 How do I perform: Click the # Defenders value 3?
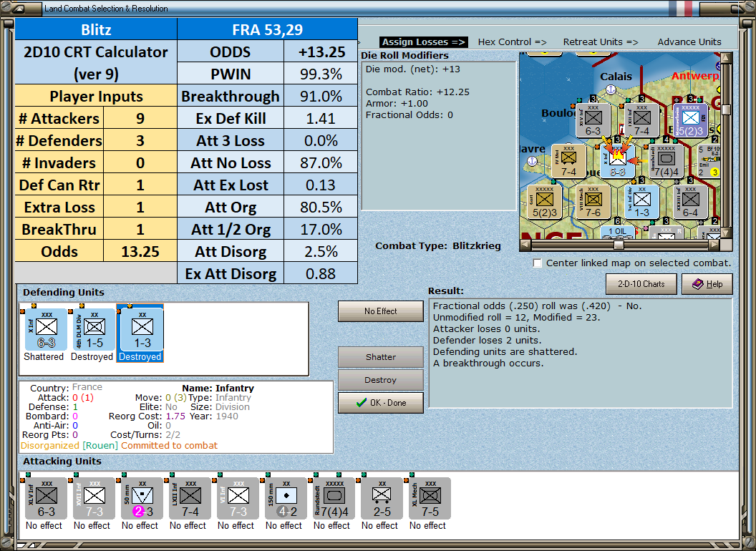(x=140, y=141)
